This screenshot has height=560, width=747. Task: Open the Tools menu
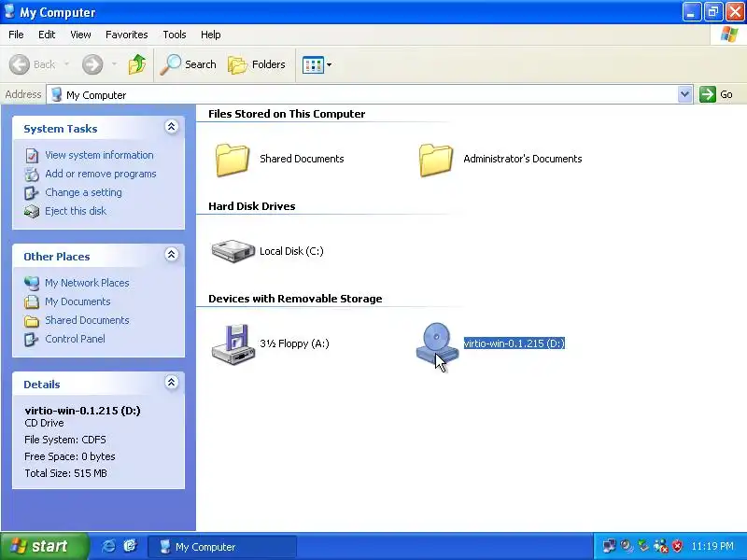coord(175,35)
